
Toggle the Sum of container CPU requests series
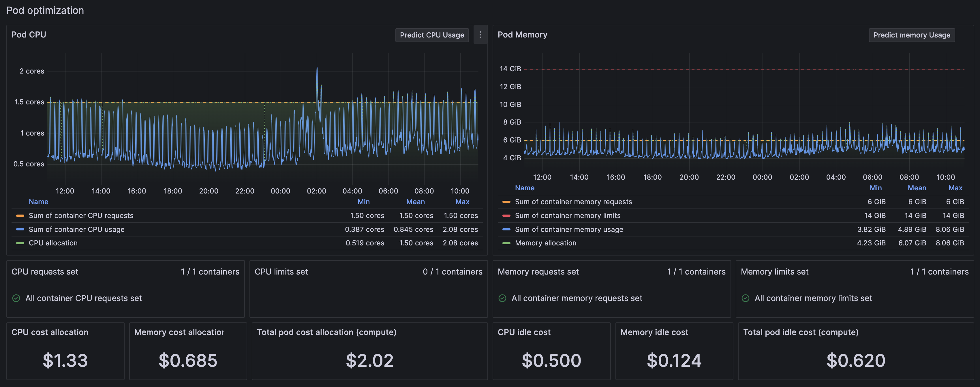tap(81, 216)
